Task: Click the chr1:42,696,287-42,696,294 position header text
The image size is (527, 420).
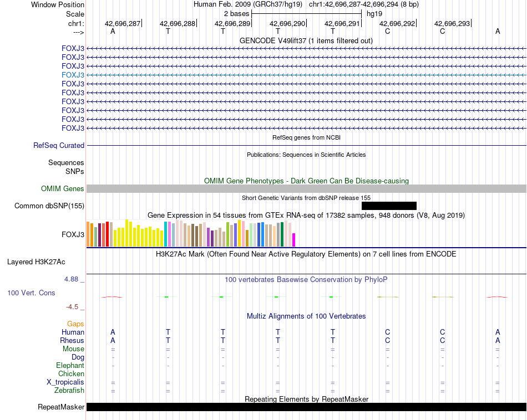Action: click(x=364, y=4)
